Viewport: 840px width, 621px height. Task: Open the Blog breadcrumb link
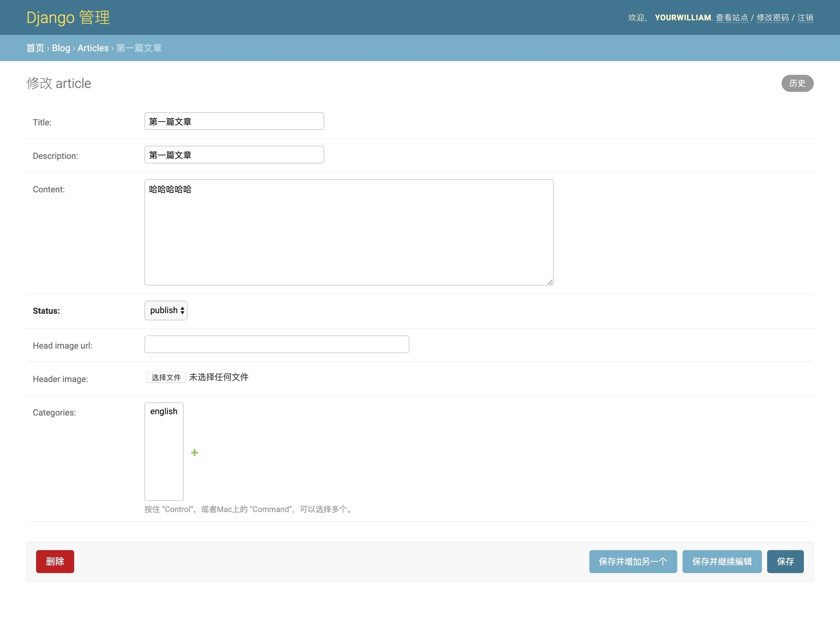pos(61,48)
